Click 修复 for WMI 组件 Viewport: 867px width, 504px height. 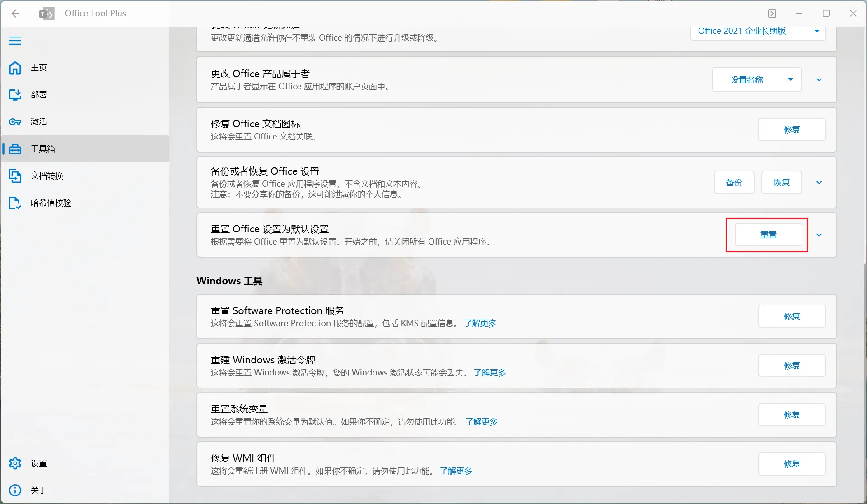792,463
